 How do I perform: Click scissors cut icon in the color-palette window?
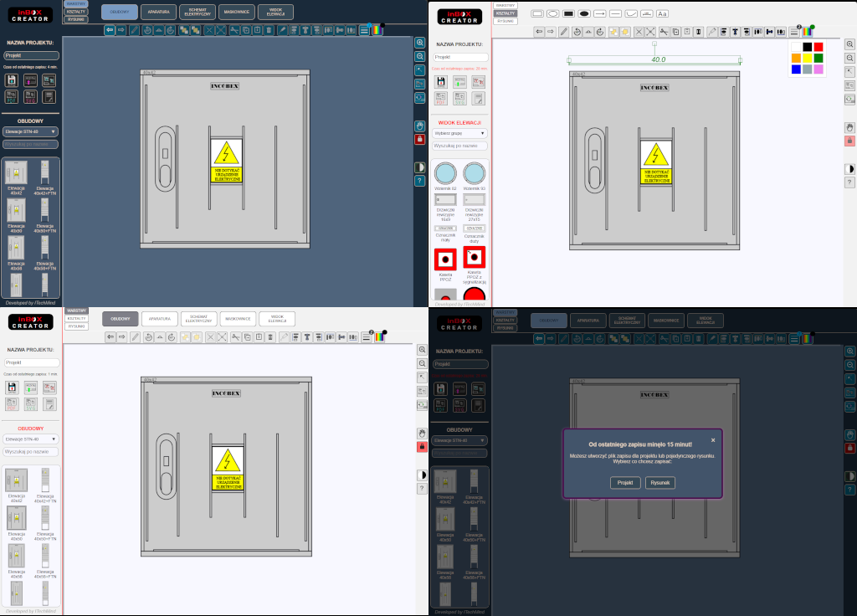664,32
